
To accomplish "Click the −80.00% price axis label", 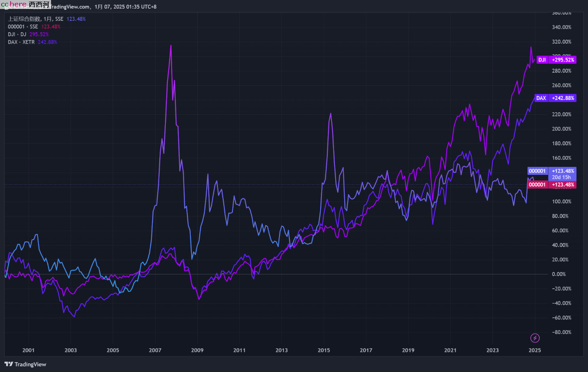I will click(x=561, y=332).
